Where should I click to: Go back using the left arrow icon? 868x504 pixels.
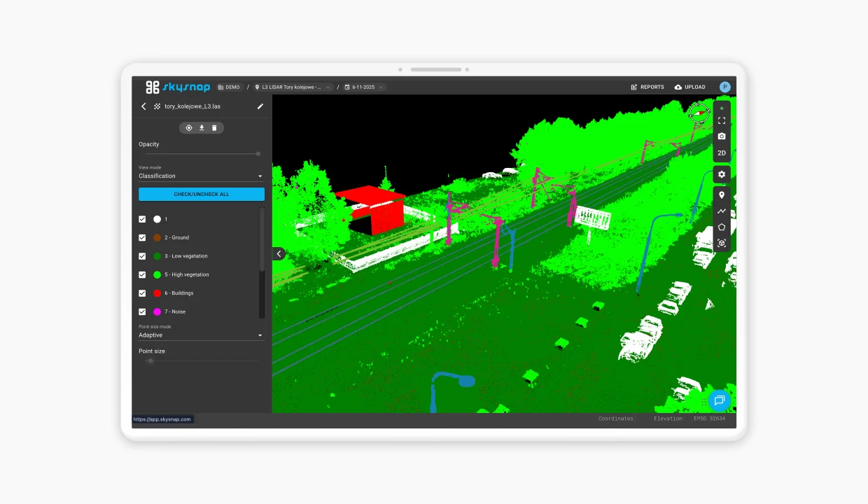point(143,106)
